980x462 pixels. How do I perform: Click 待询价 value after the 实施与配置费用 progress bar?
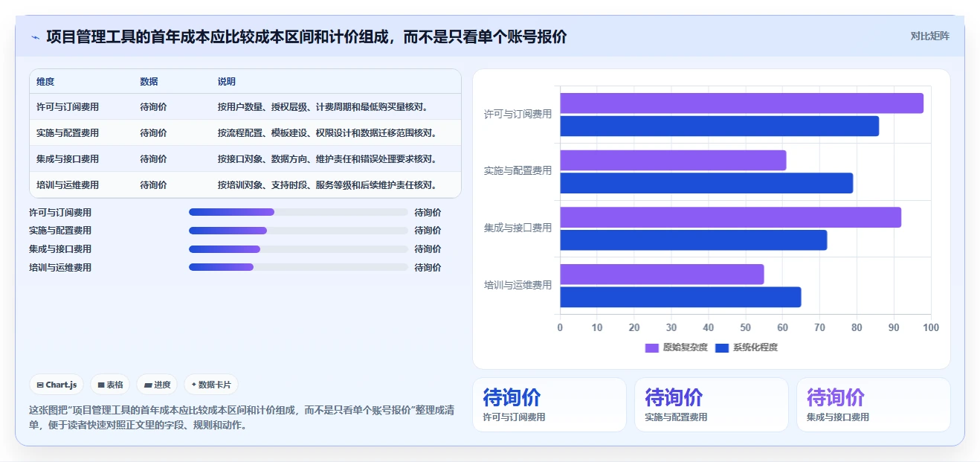(x=428, y=231)
